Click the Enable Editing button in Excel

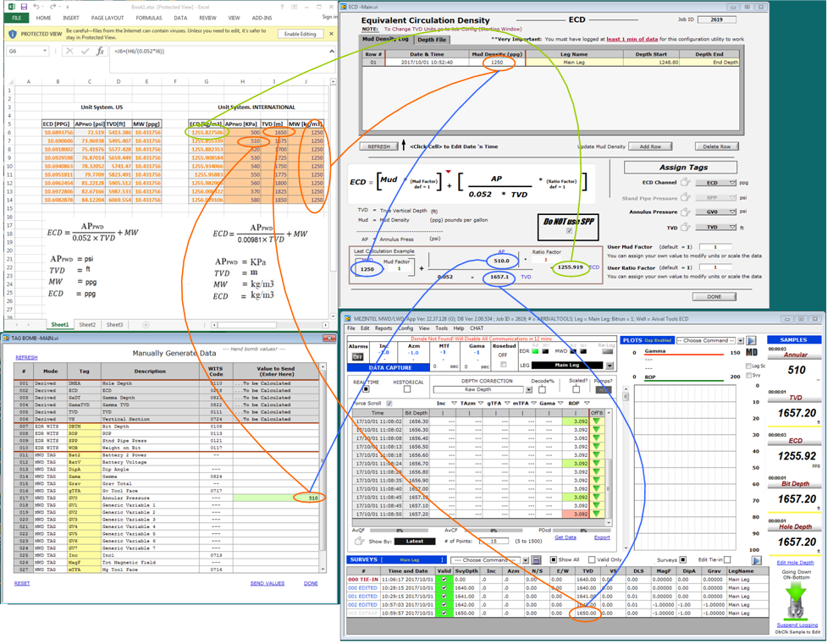point(301,34)
